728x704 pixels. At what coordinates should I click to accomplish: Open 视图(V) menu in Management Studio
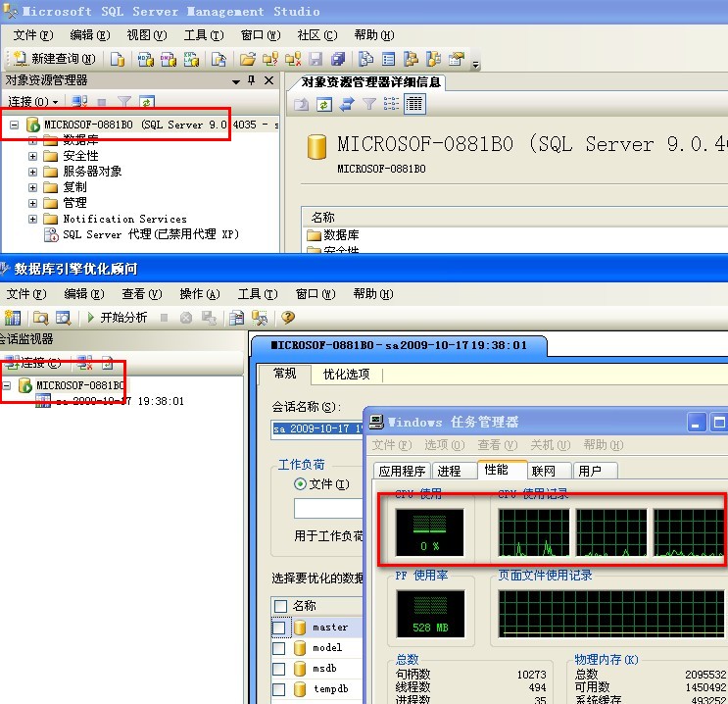[x=147, y=35]
